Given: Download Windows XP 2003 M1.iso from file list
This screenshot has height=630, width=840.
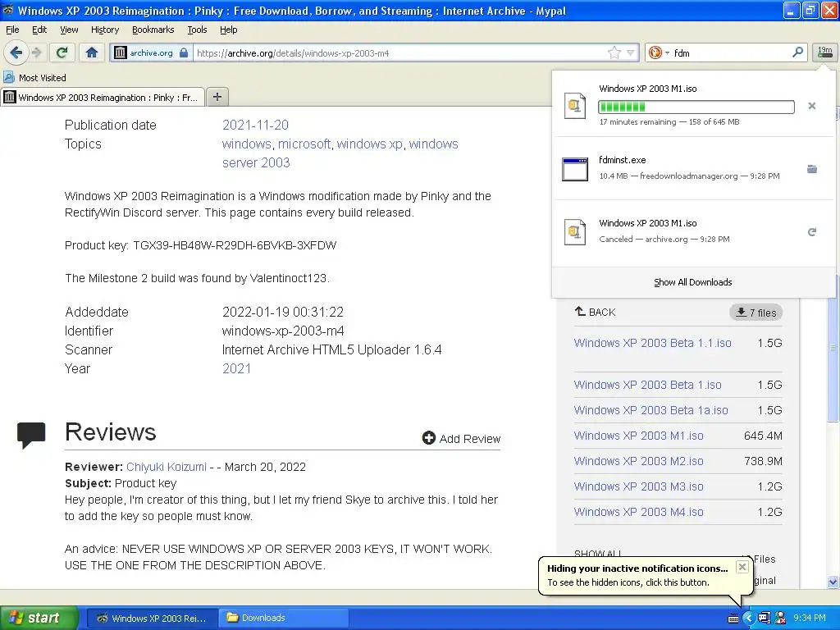Looking at the screenshot, I should (638, 436).
